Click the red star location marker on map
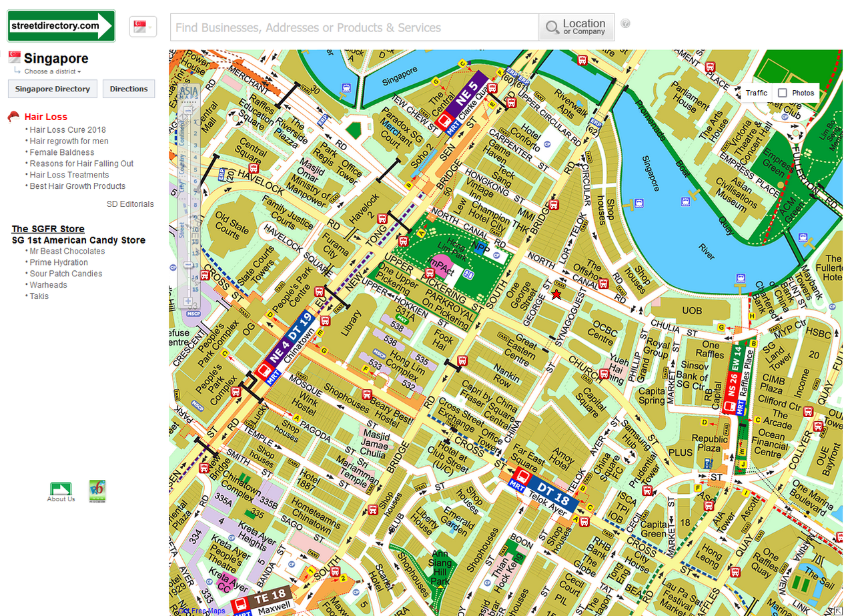The width and height of the screenshot is (854, 616). pos(556,294)
